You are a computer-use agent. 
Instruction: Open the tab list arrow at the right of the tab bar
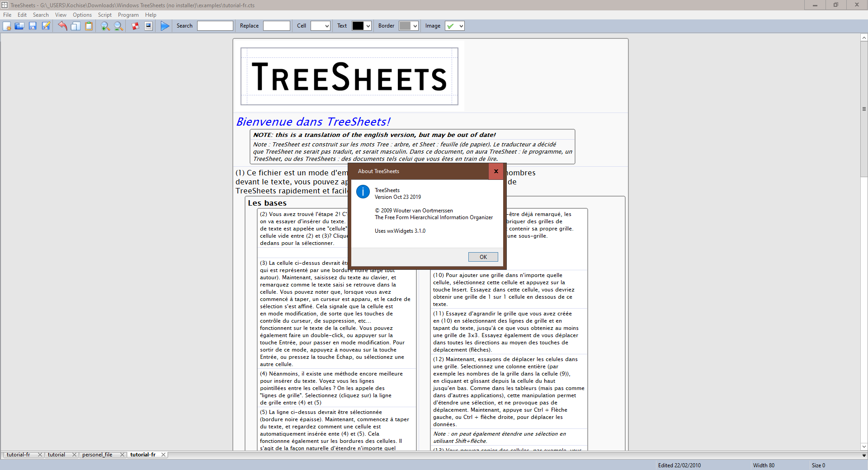tap(864, 455)
